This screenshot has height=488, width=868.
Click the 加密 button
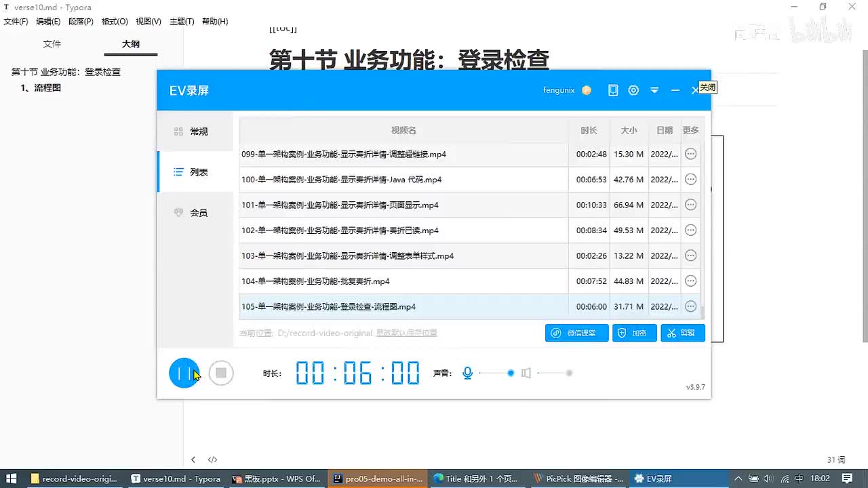634,333
